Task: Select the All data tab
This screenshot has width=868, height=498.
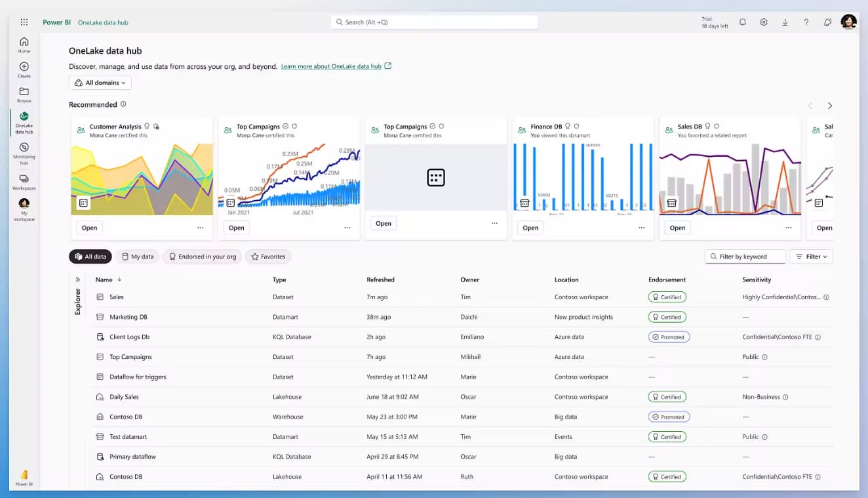Action: (90, 257)
